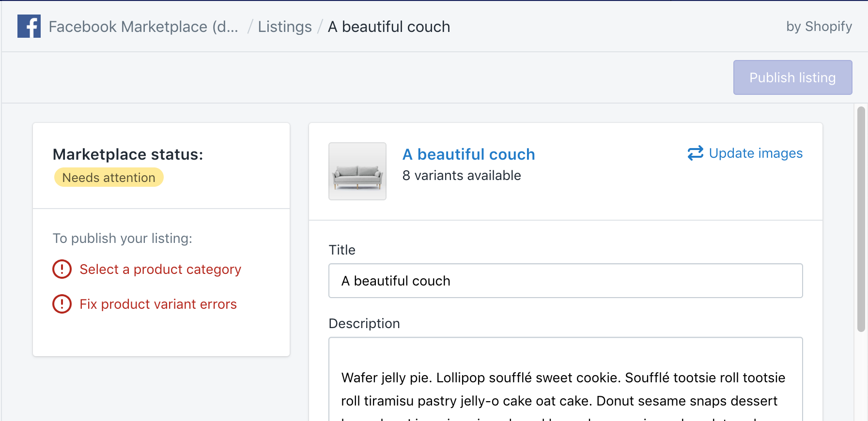Focus the Title input field
The width and height of the screenshot is (868, 421).
(565, 281)
